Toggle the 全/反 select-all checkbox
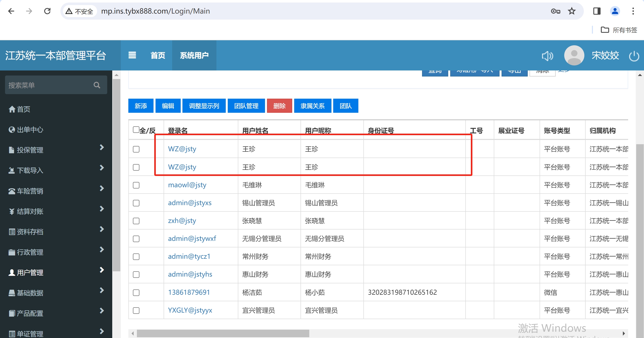 (136, 130)
